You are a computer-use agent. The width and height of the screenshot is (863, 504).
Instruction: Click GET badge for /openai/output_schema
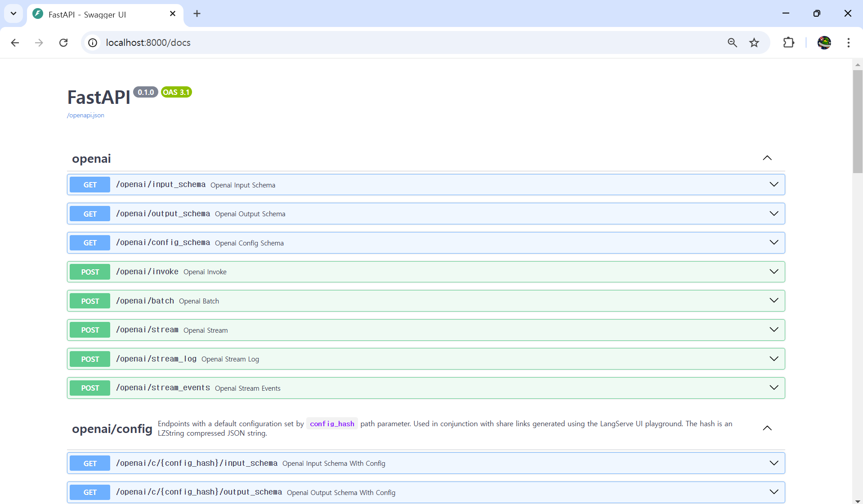90,214
